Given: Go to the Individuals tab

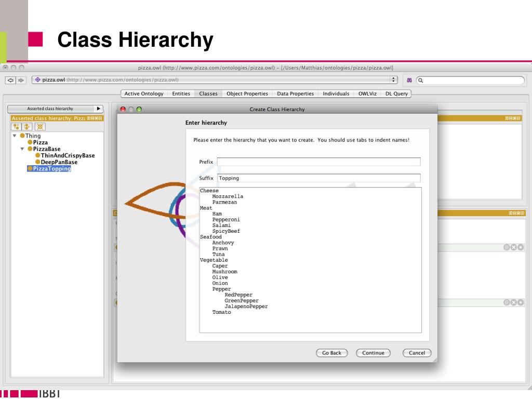Looking at the screenshot, I should (336, 94).
